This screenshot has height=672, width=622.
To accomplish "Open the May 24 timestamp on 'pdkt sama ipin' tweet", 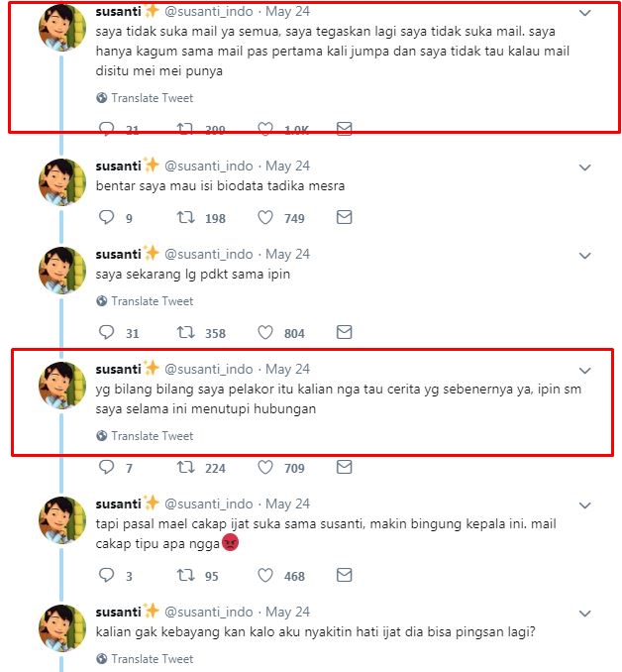I will click(x=287, y=255).
